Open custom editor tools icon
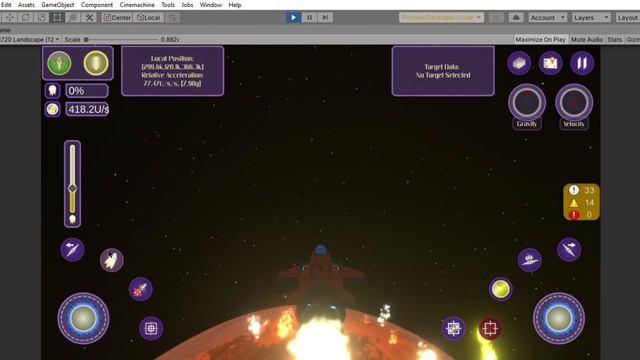640x360 pixels. coord(89,18)
